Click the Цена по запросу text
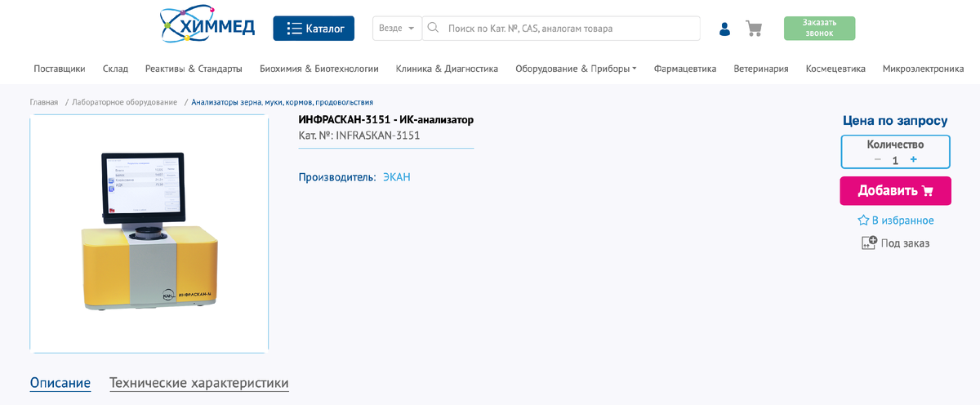Screen dimensions: 980x405 (895, 121)
